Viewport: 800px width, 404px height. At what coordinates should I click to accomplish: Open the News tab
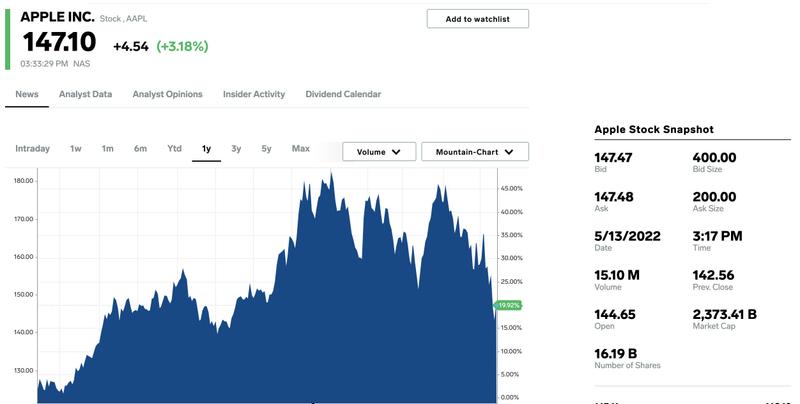coord(27,94)
